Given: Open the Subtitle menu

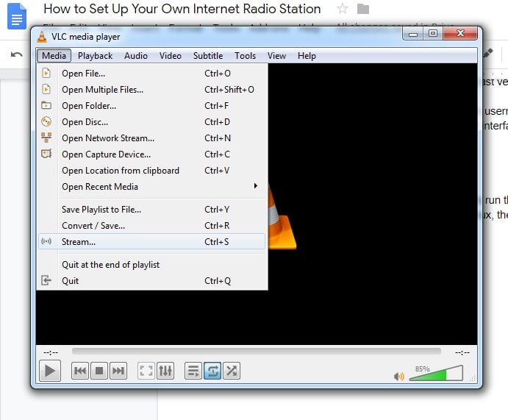Looking at the screenshot, I should [x=208, y=56].
